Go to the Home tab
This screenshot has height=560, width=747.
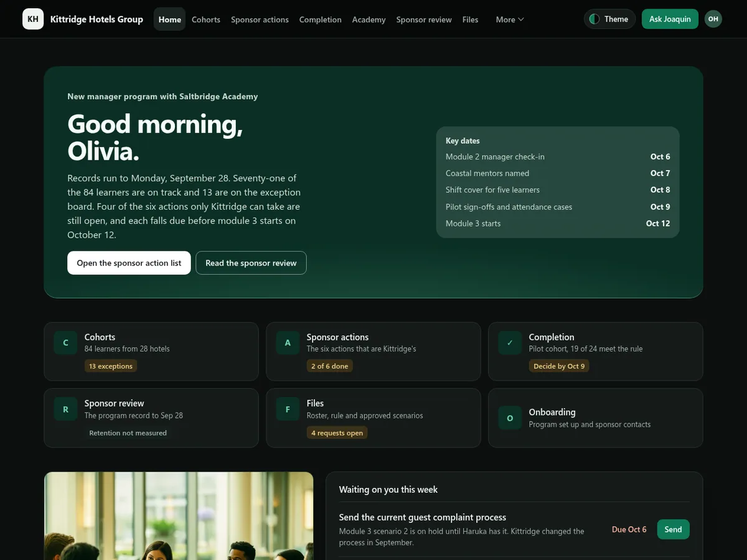169,19
